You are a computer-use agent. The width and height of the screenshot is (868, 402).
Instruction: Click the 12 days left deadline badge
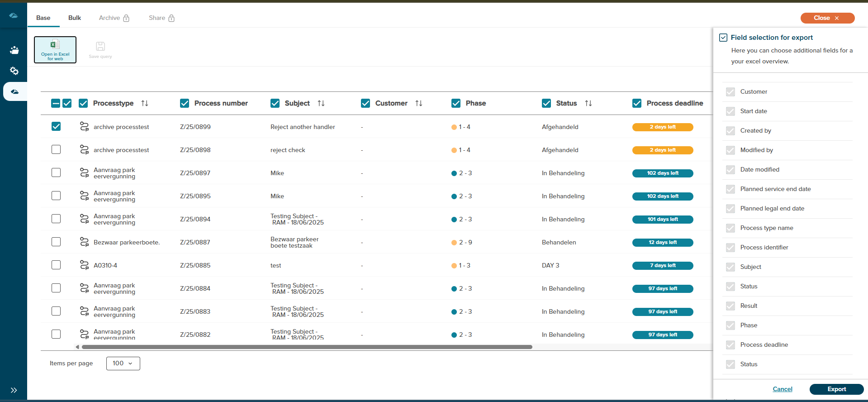pos(663,243)
